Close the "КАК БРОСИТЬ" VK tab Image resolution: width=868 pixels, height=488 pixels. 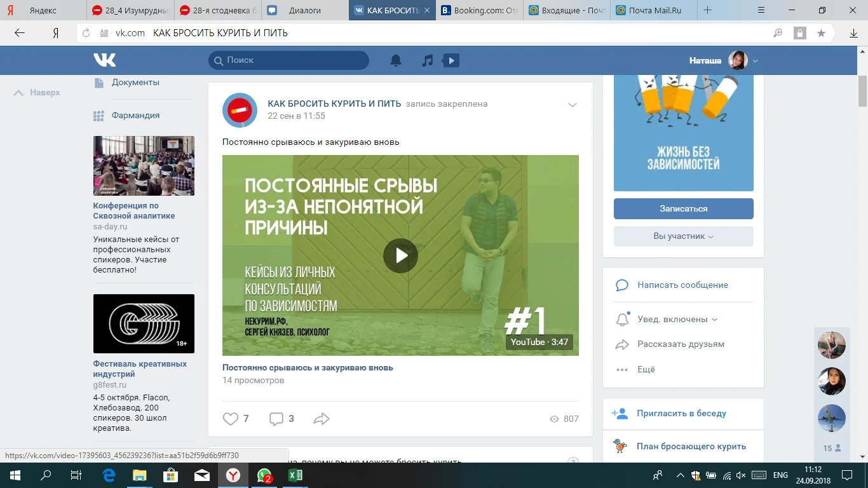(x=426, y=10)
